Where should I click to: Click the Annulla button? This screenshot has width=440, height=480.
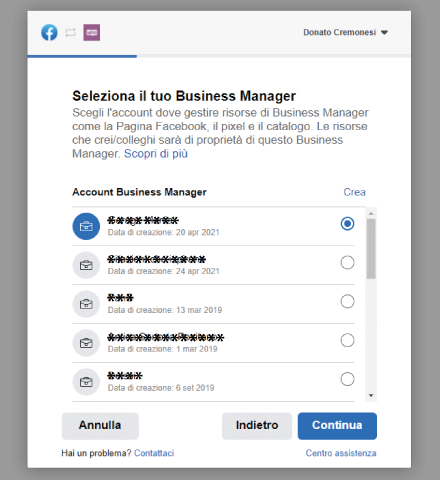(100, 426)
